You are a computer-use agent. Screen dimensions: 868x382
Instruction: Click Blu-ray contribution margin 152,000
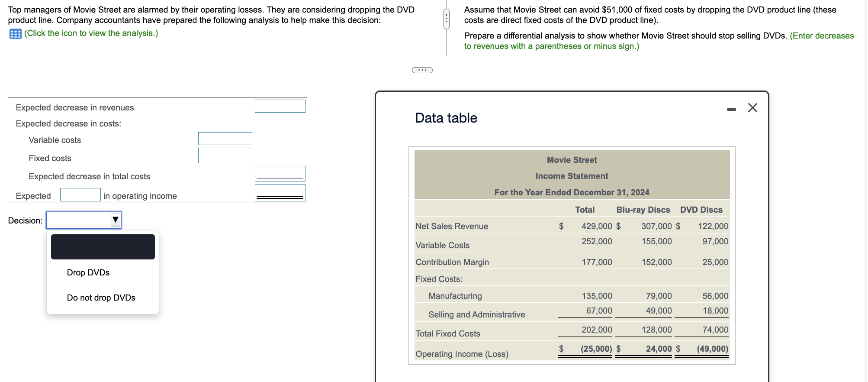[656, 262]
